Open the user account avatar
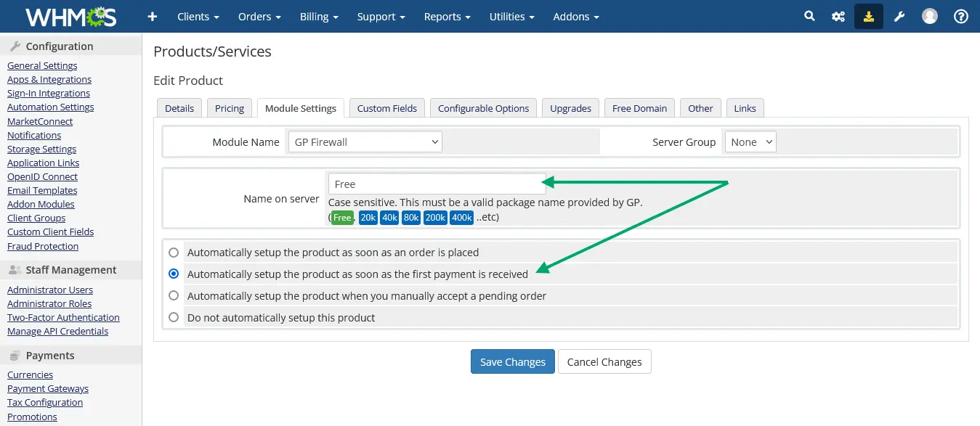The height and width of the screenshot is (426, 980). coord(930,16)
